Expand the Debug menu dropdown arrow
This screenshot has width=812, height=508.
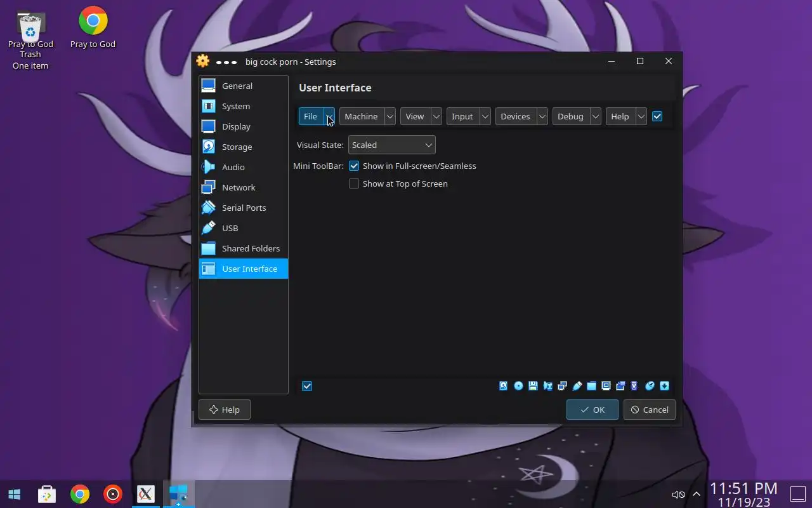[596, 116]
